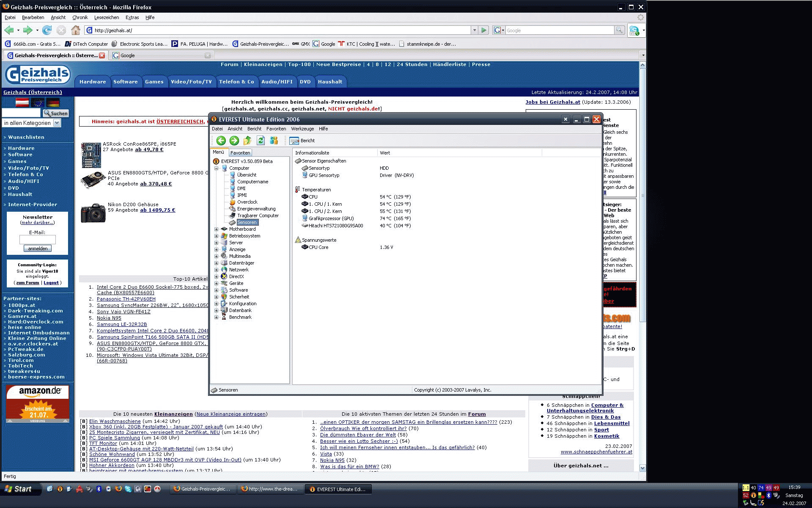The height and width of the screenshot is (508, 812).
Task: Open Video/Foto/TV category tab
Action: coord(191,82)
